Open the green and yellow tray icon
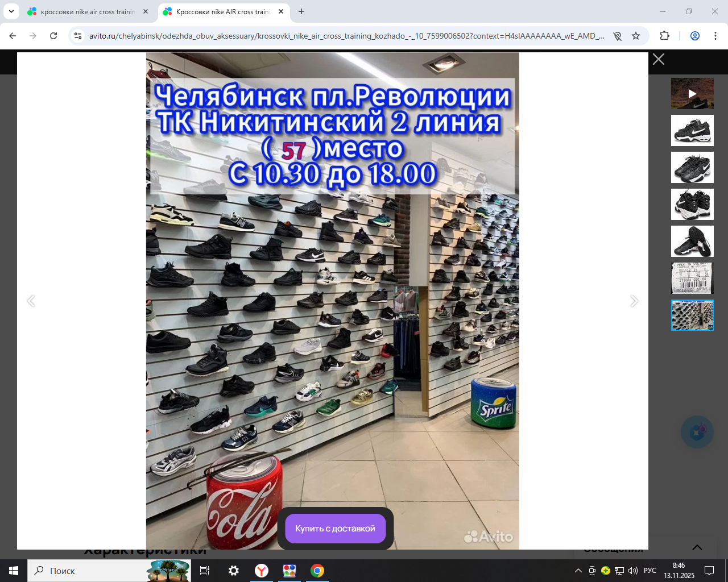The image size is (728, 582). (x=606, y=571)
